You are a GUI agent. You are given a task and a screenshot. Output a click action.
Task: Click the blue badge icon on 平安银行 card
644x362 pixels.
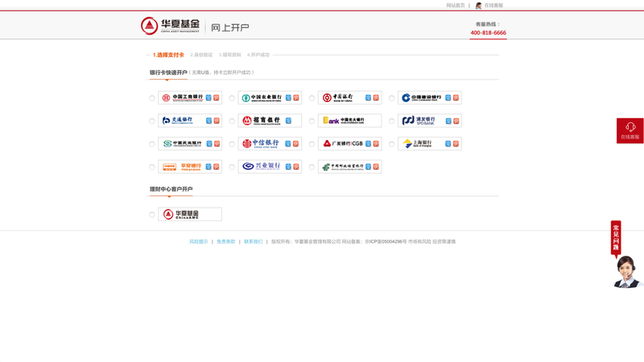(x=208, y=167)
